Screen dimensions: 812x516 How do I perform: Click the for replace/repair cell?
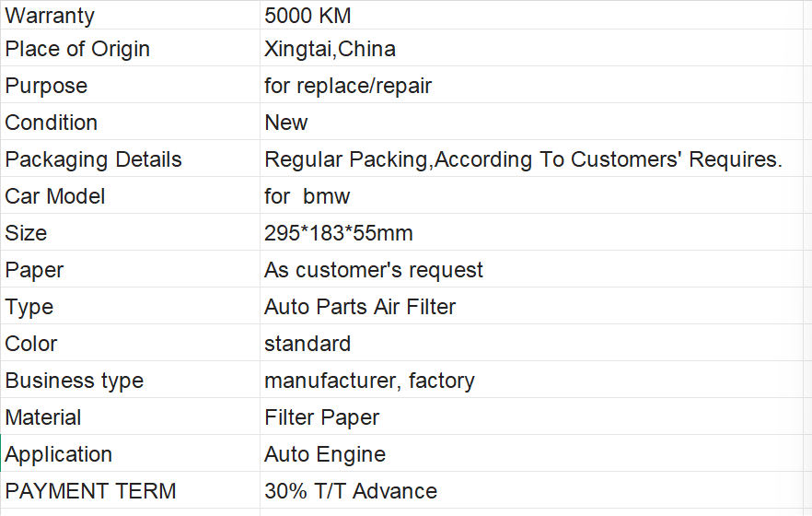(531, 85)
